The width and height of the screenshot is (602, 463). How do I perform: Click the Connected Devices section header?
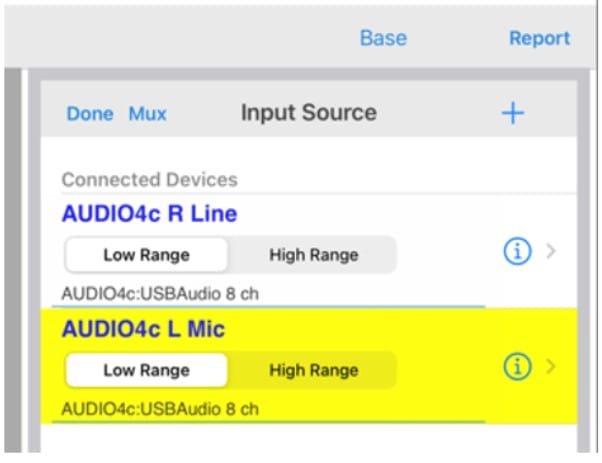coord(149,180)
